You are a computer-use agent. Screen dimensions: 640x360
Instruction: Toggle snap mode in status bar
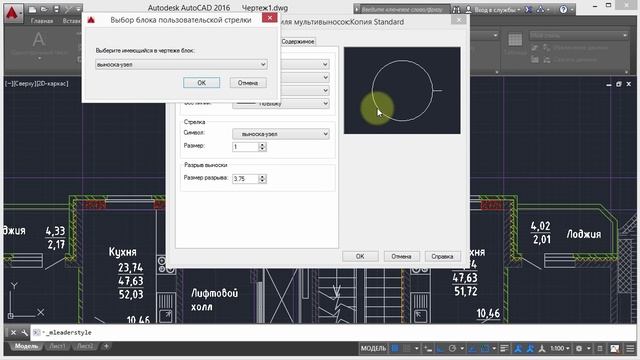coord(407,349)
